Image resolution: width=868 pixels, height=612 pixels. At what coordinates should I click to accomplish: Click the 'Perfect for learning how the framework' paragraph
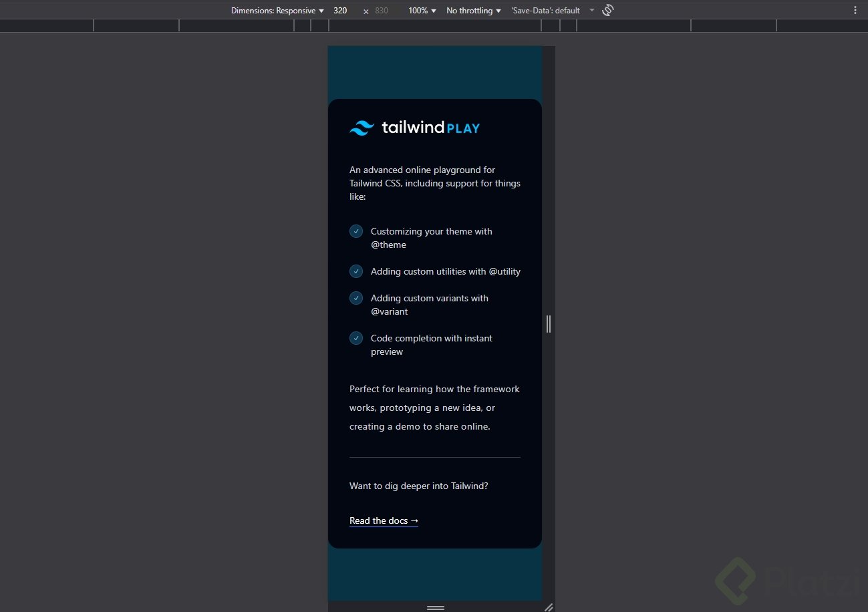click(x=434, y=408)
